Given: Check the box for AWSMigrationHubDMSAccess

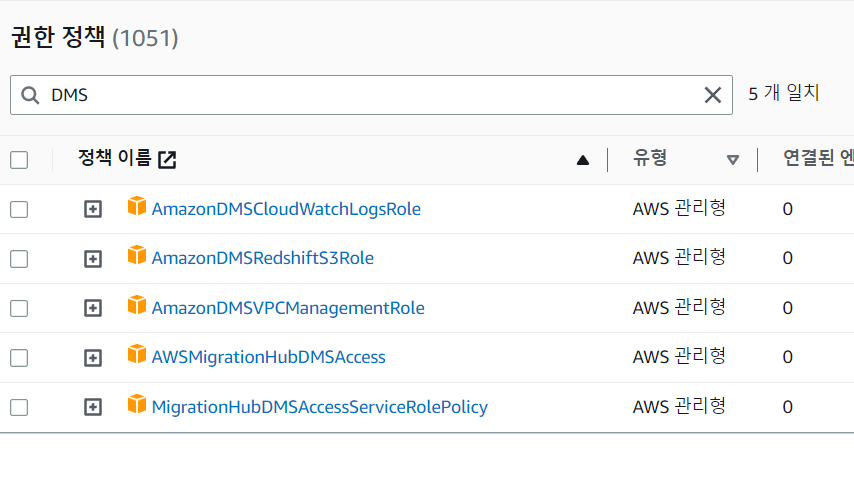Looking at the screenshot, I should [x=19, y=358].
